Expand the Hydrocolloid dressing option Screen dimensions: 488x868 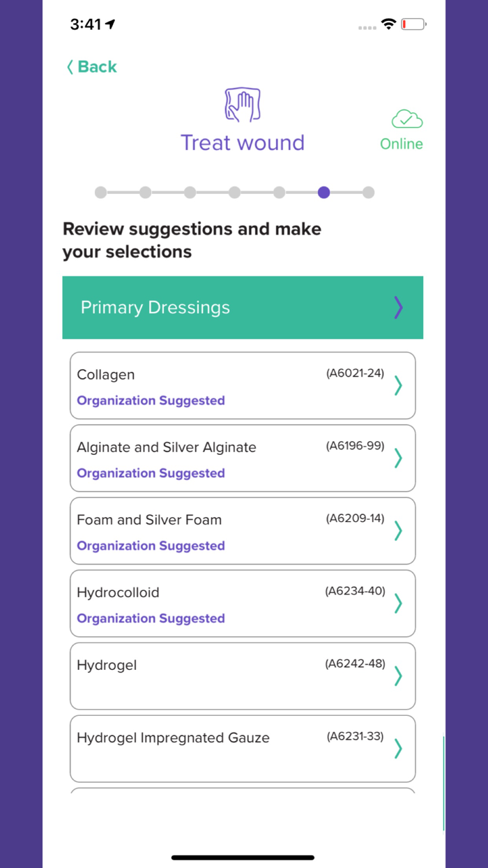tap(243, 603)
